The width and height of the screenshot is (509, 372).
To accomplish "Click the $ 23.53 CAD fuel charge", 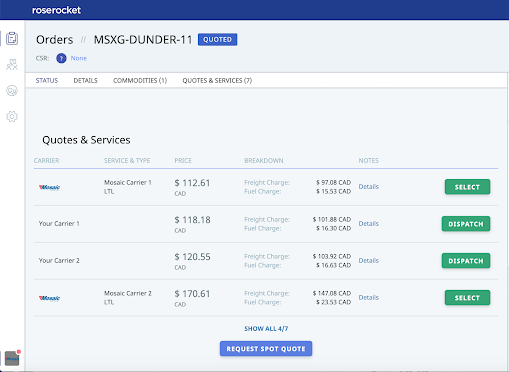I will pyautogui.click(x=333, y=303).
